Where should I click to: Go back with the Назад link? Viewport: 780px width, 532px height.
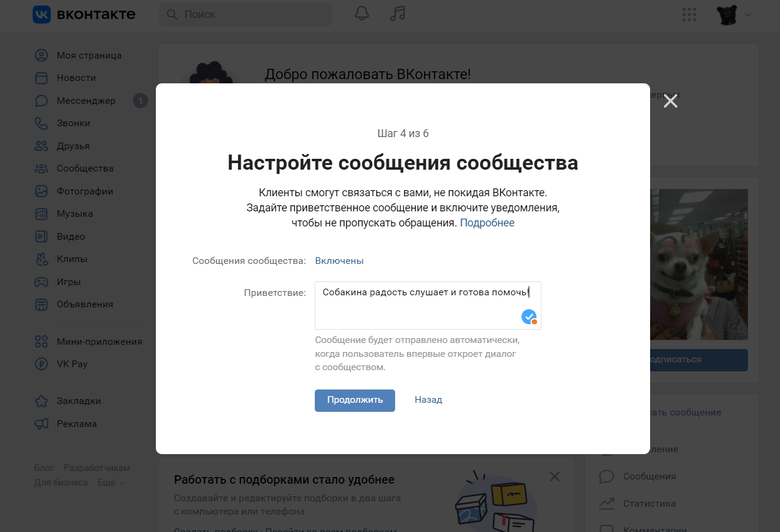pyautogui.click(x=428, y=400)
